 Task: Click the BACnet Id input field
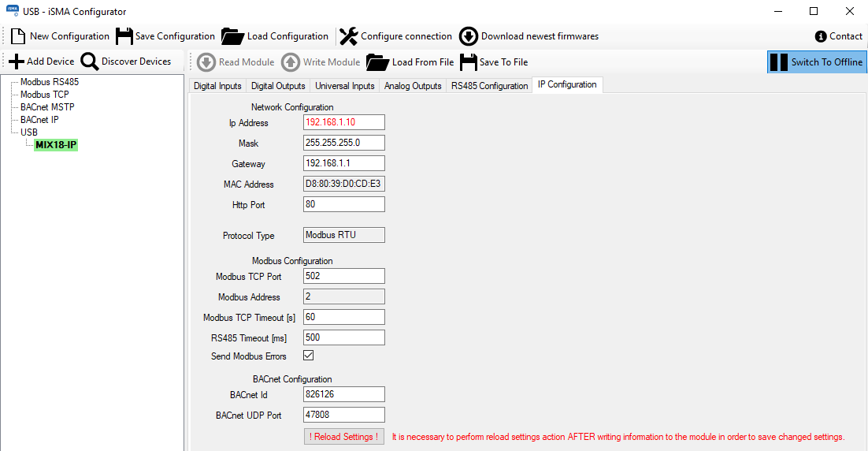(x=343, y=394)
